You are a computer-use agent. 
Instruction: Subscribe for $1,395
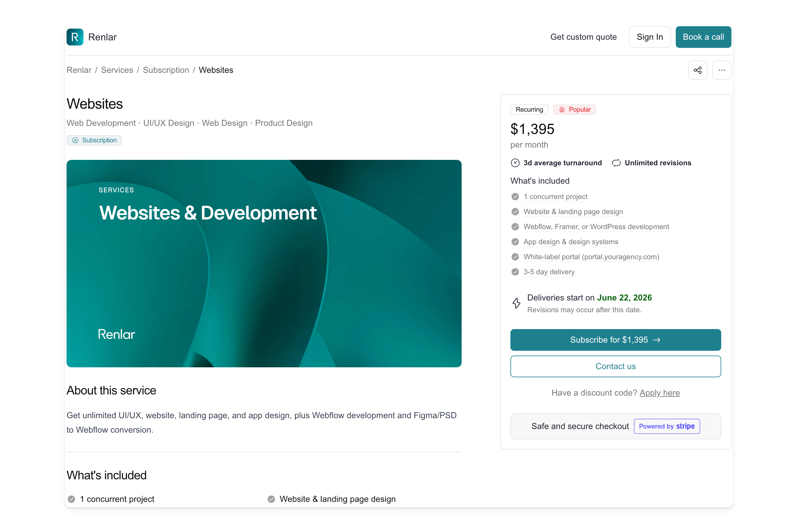[616, 340]
